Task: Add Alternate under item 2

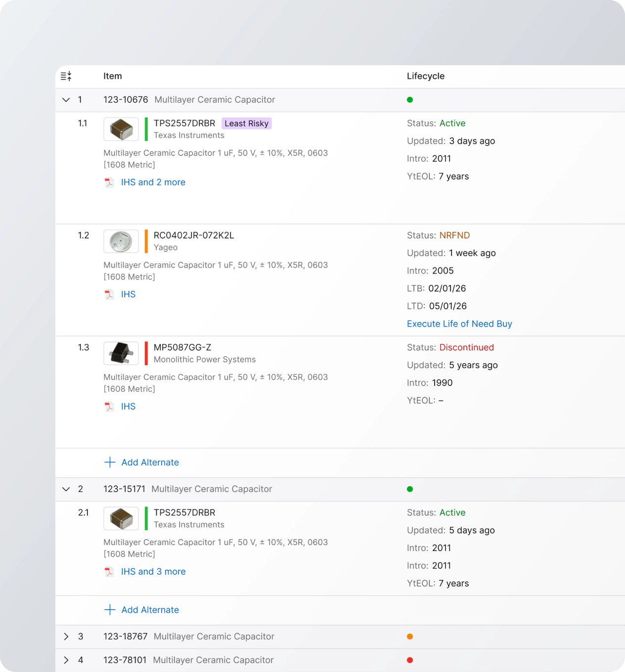Action: [x=150, y=610]
